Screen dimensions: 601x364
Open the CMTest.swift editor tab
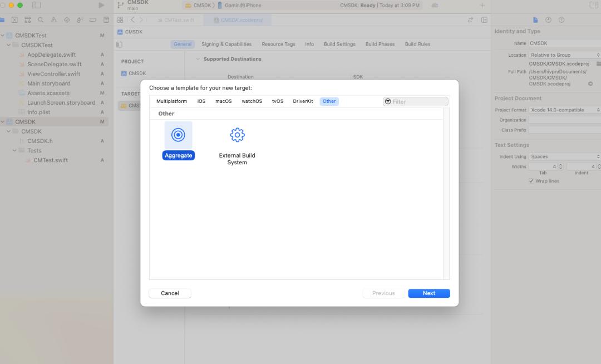tap(176, 20)
